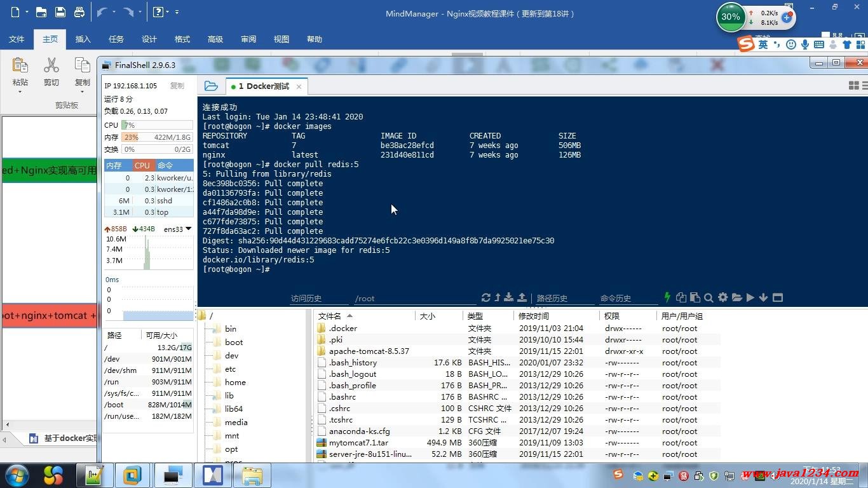Screen dimensions: 868x488
Task: Switch to the 高级 ribbon tab
Action: click(215, 39)
